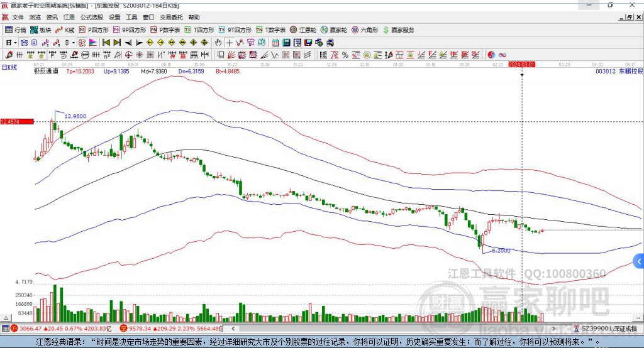The image size is (644, 348).
Task: Open the 赢家轮 wheel tool
Action: [334, 30]
